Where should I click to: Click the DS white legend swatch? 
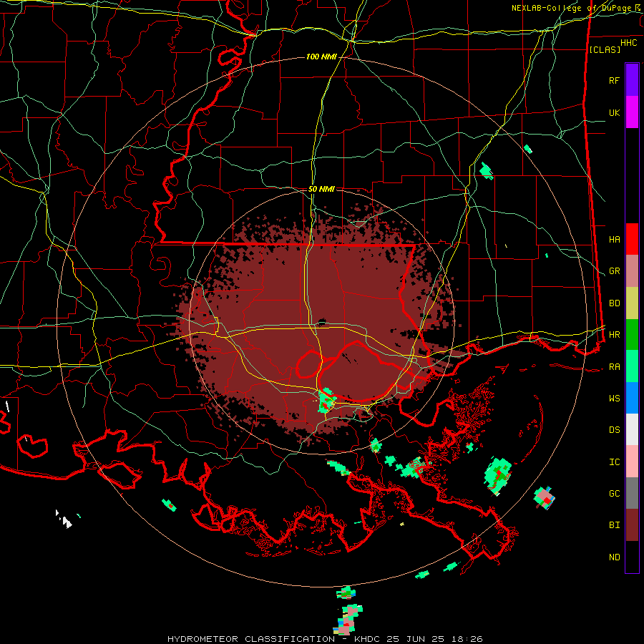[632, 429]
